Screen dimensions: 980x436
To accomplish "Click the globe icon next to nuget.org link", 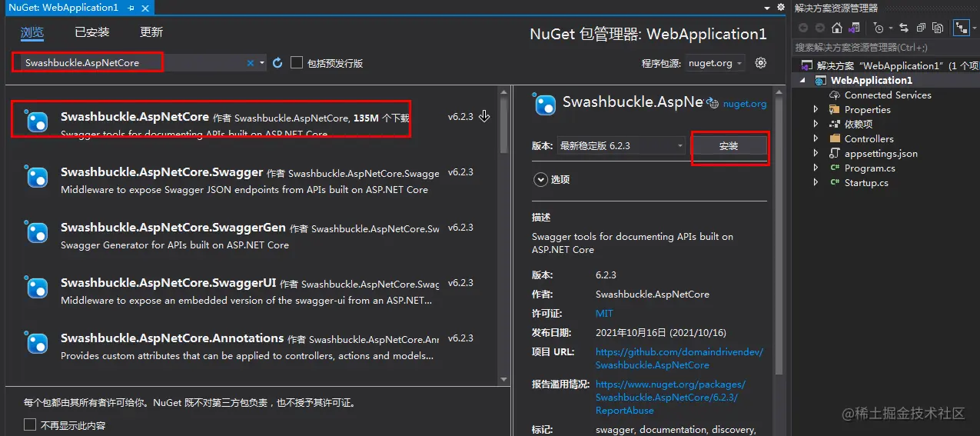I will tap(713, 104).
